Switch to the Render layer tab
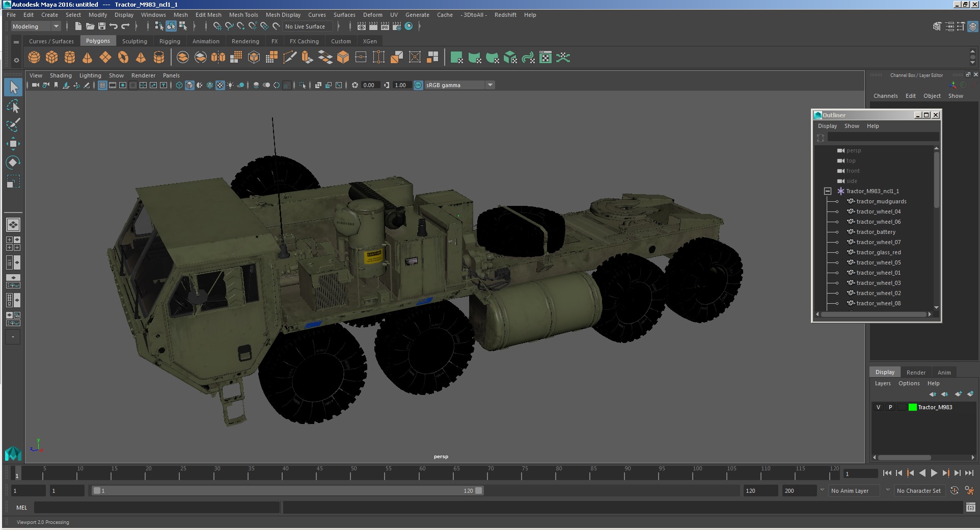The image size is (980, 530). click(916, 373)
